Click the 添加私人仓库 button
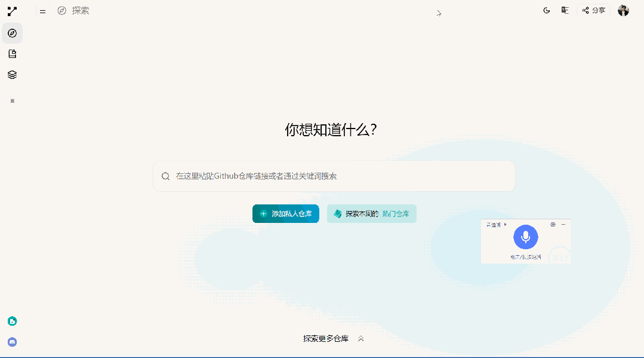 pos(286,213)
